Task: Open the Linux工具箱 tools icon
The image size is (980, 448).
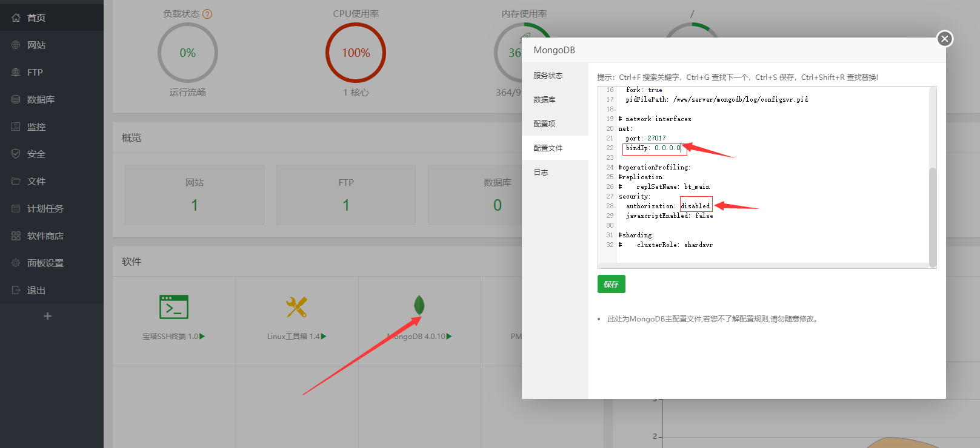Action: click(x=296, y=307)
